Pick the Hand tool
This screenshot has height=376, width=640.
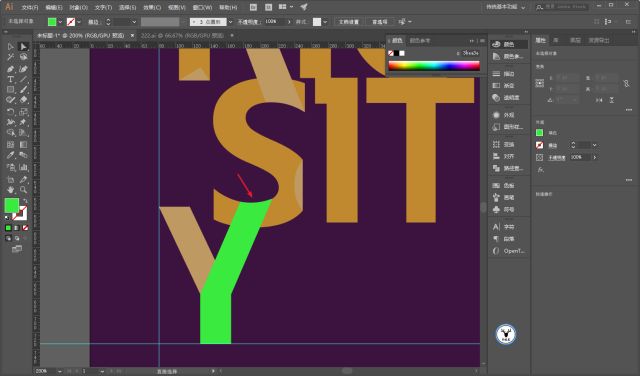point(11,189)
